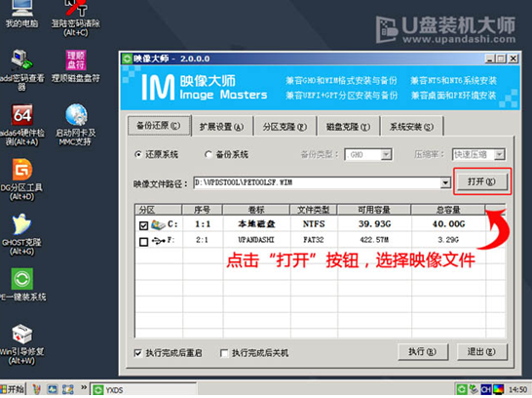Image resolution: width=532 pixels, height=398 pixels.
Task: Click the C: drive icon in partition list
Action: coord(158,224)
